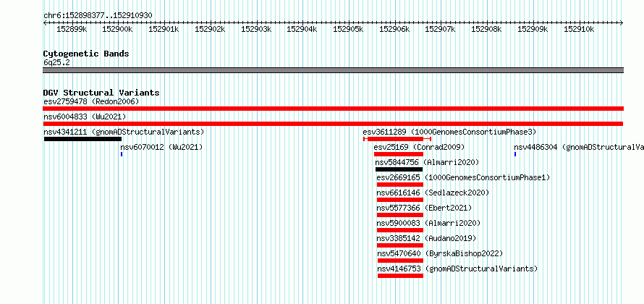Viewport: 644px width, 304px height.
Task: Click the gray 6q25.2 cytogenetic band bar
Action: (333, 70)
